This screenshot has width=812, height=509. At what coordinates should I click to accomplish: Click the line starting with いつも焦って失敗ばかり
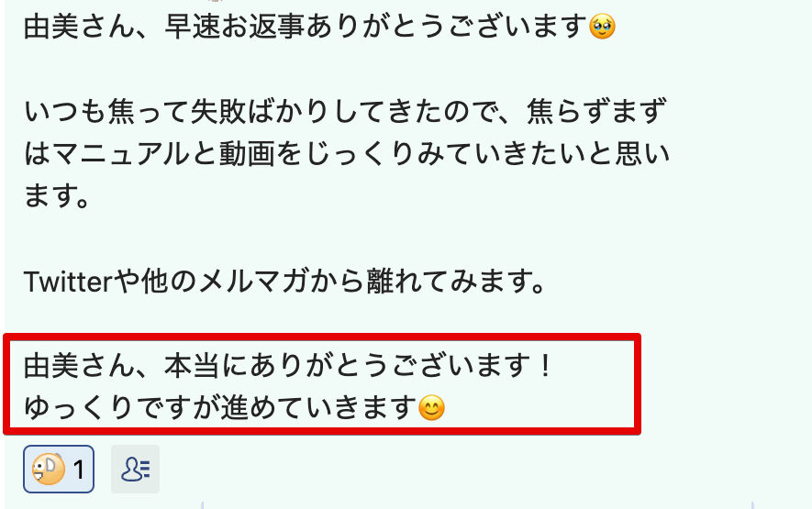click(x=345, y=111)
